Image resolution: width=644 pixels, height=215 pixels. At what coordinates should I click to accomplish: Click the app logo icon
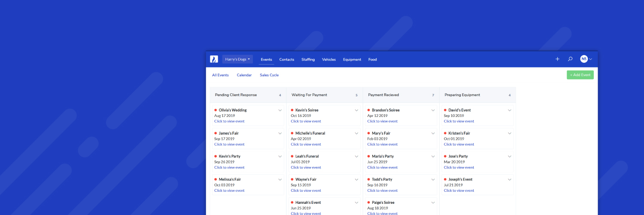pos(214,59)
